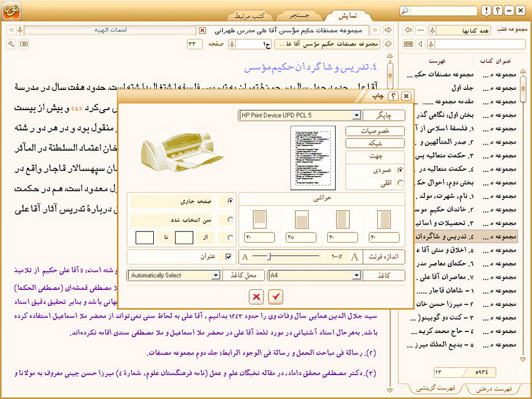Click the شبکه button
This screenshot has width=532, height=399.
(x=375, y=143)
